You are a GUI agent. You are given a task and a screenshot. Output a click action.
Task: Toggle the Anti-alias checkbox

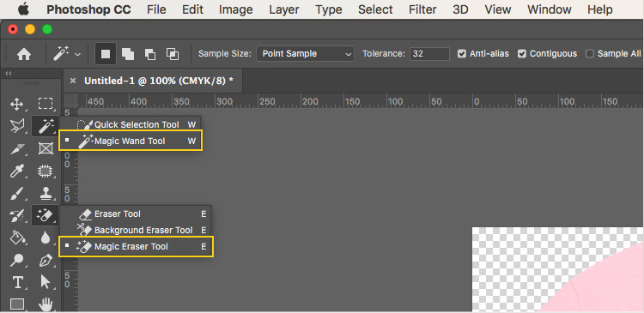462,54
